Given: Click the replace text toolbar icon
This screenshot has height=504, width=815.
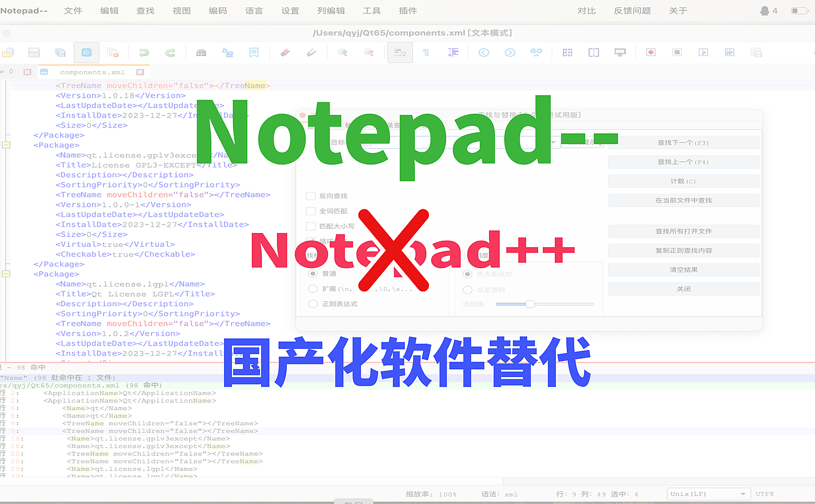Looking at the screenshot, I should pyautogui.click(x=228, y=52).
